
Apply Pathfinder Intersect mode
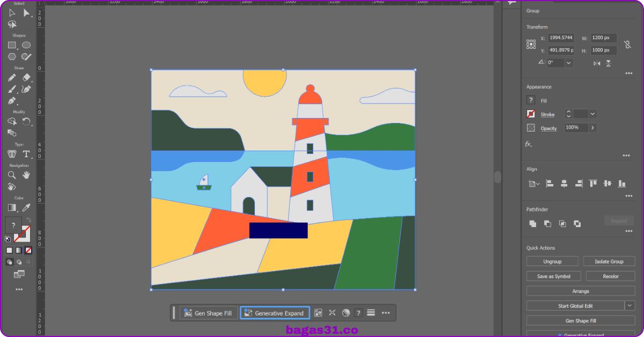click(562, 224)
